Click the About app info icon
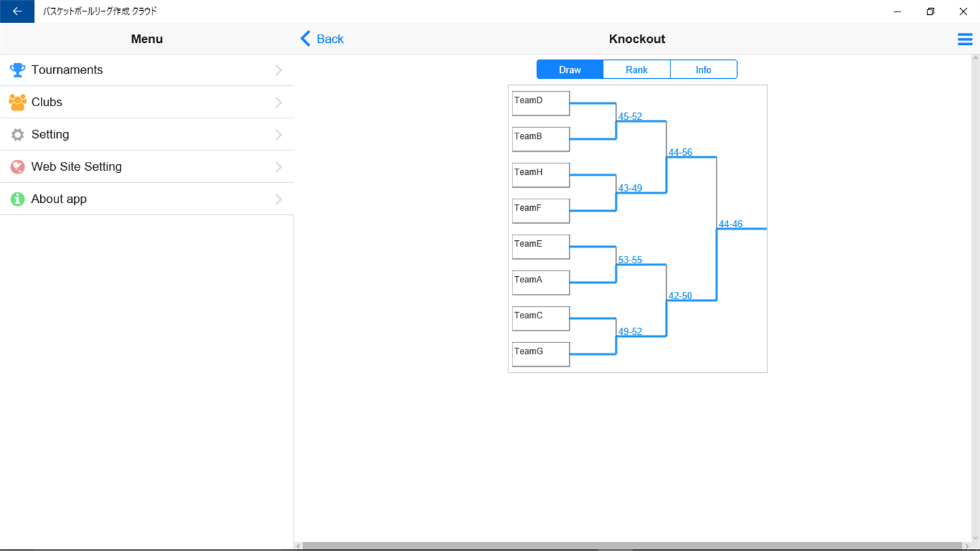980x551 pixels. 18,199
